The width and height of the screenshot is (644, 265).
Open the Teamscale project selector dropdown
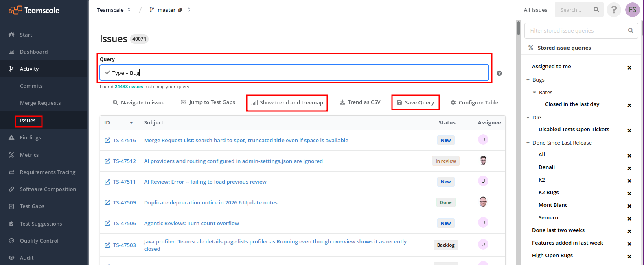114,10
